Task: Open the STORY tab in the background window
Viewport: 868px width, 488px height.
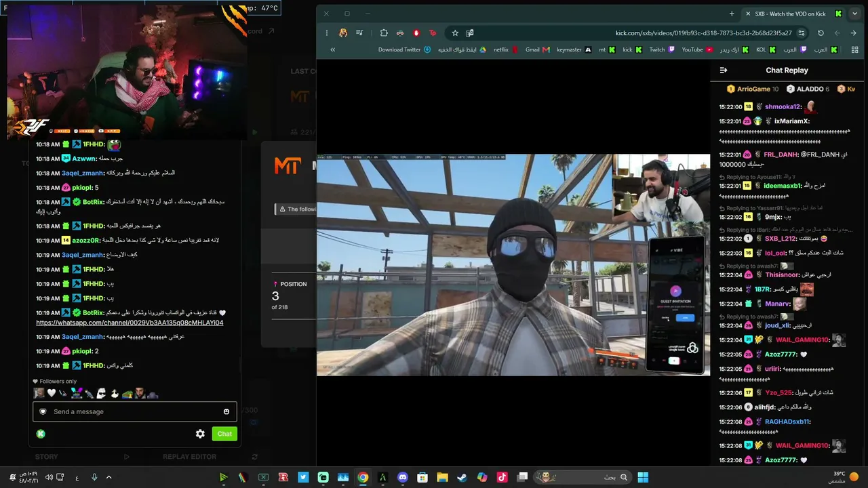Action: [x=47, y=457]
